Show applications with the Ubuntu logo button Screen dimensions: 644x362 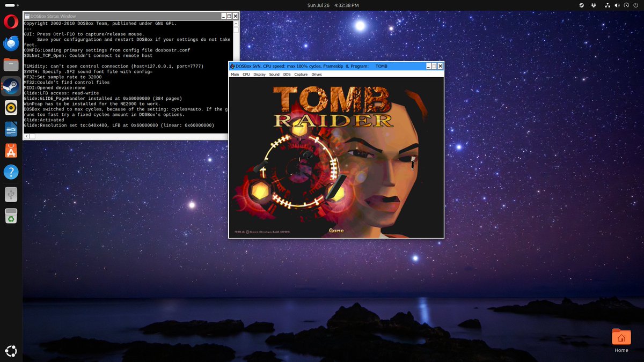(x=11, y=351)
